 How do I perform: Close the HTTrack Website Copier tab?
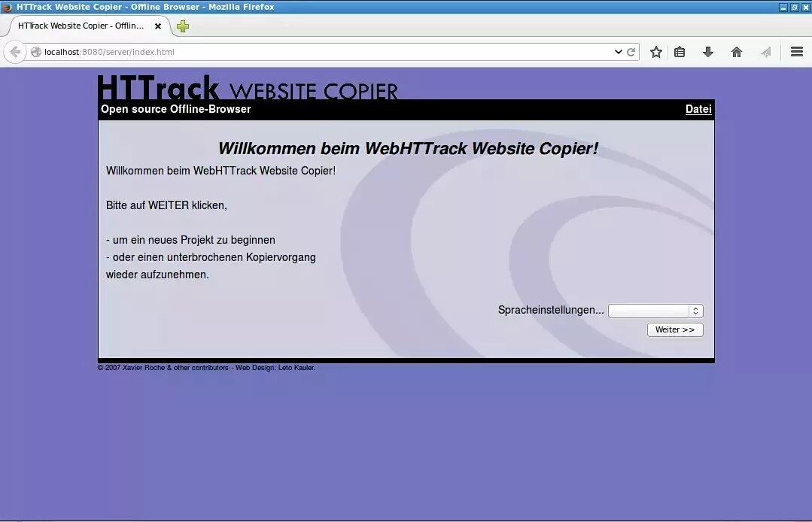pyautogui.click(x=158, y=26)
